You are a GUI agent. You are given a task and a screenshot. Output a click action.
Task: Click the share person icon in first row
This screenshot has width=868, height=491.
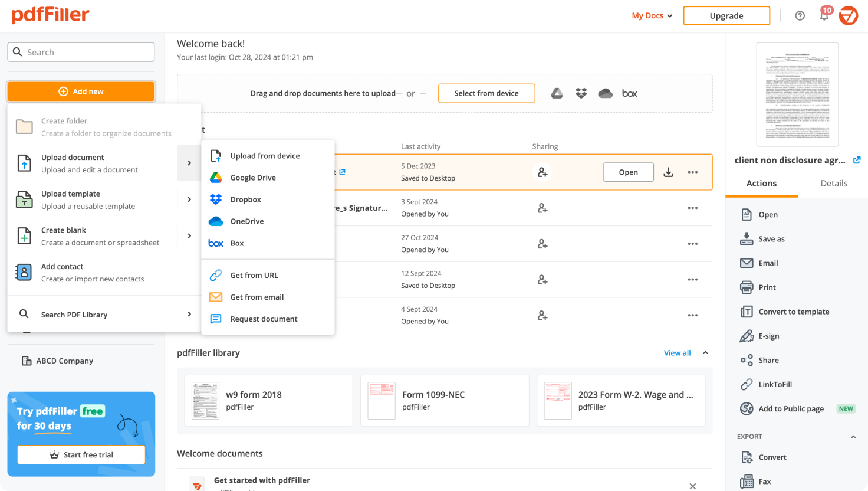coord(542,172)
